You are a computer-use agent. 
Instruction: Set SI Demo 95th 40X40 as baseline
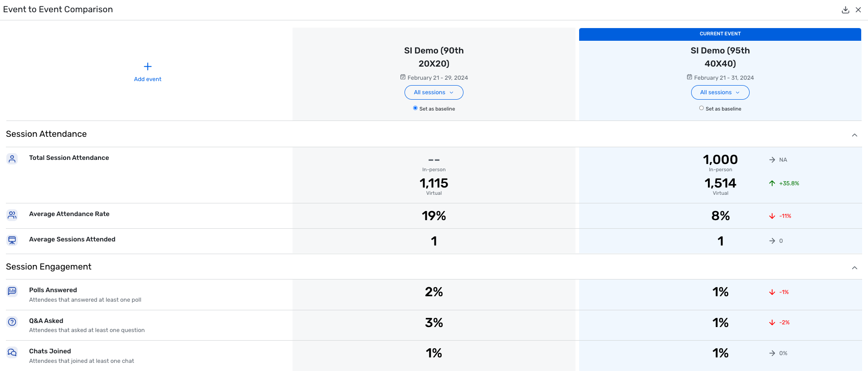(x=702, y=108)
